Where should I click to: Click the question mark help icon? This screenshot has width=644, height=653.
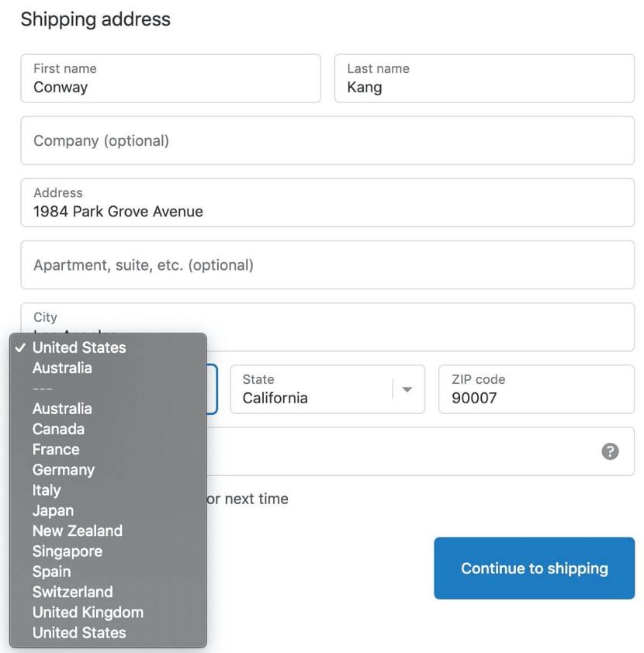click(609, 450)
